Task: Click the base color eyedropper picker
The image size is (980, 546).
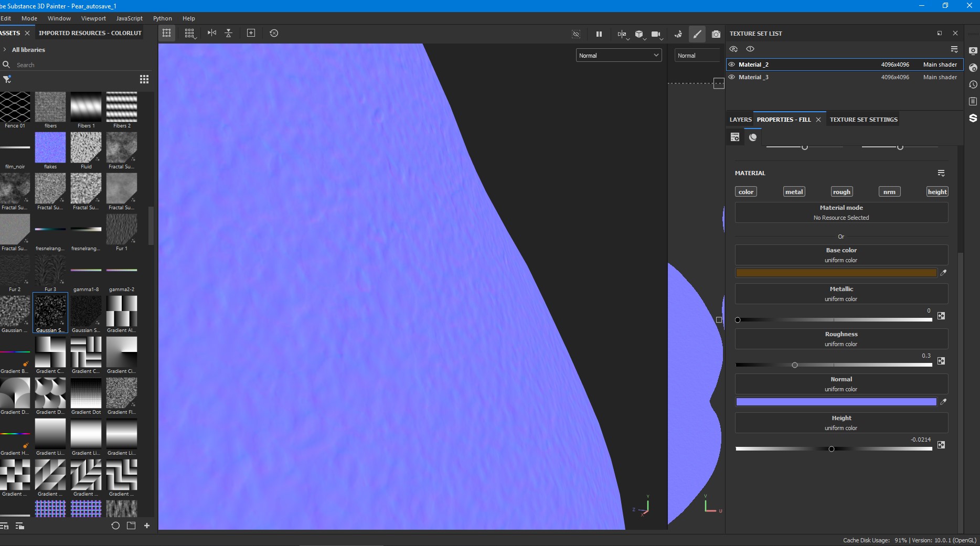Action: (943, 273)
